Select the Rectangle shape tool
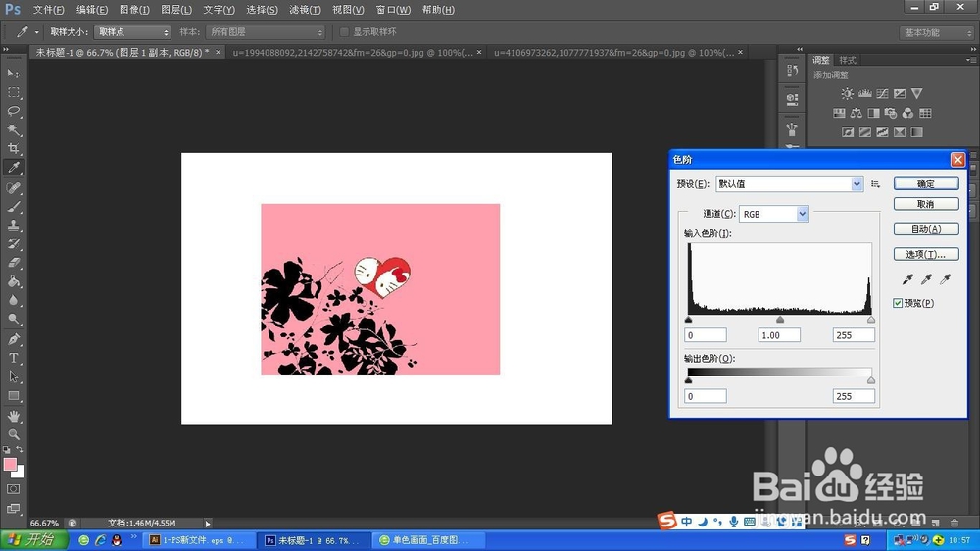 pos(13,396)
